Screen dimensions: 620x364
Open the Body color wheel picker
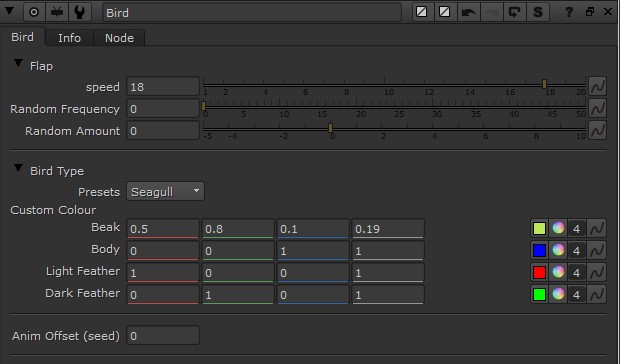click(x=558, y=251)
